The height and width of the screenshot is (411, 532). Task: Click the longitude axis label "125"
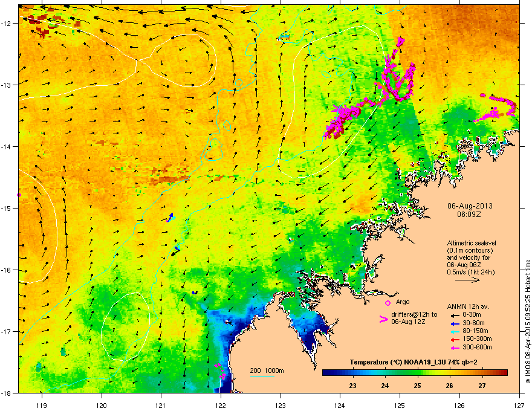pyautogui.click(x=400, y=405)
